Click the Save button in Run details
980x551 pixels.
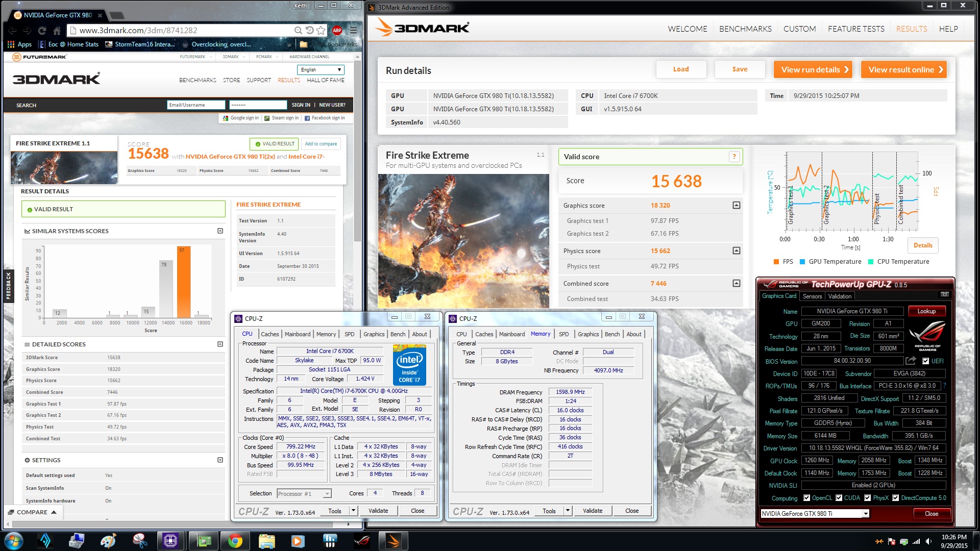coord(740,69)
